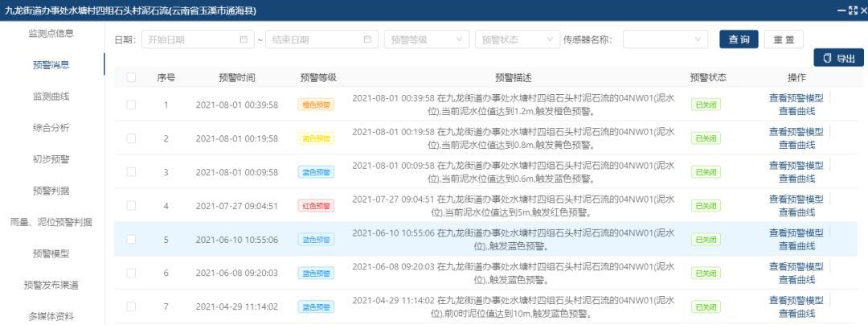The width and height of the screenshot is (868, 325).
Task: Check the checkbox for row 3
Action: click(131, 172)
